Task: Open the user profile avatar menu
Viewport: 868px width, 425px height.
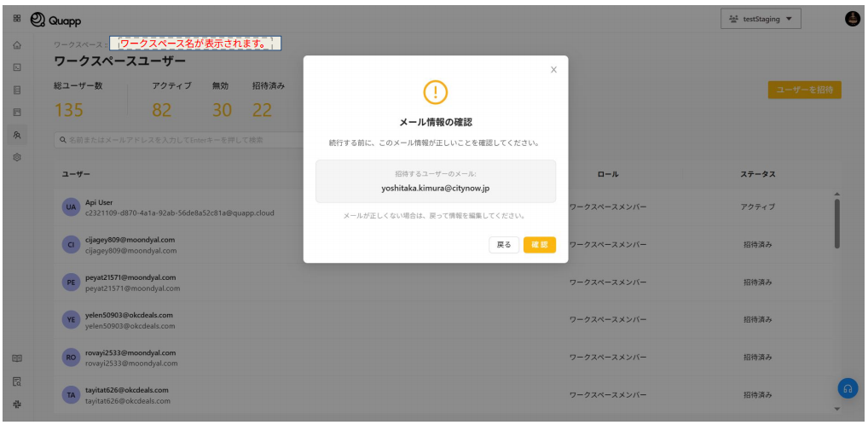Action: pos(851,19)
